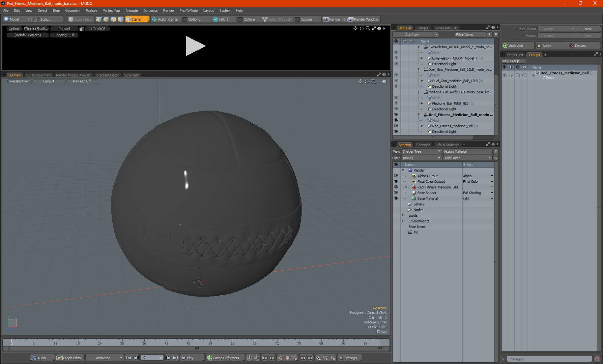Switch to the Channels tab
The image size is (603, 364).
[x=423, y=145]
